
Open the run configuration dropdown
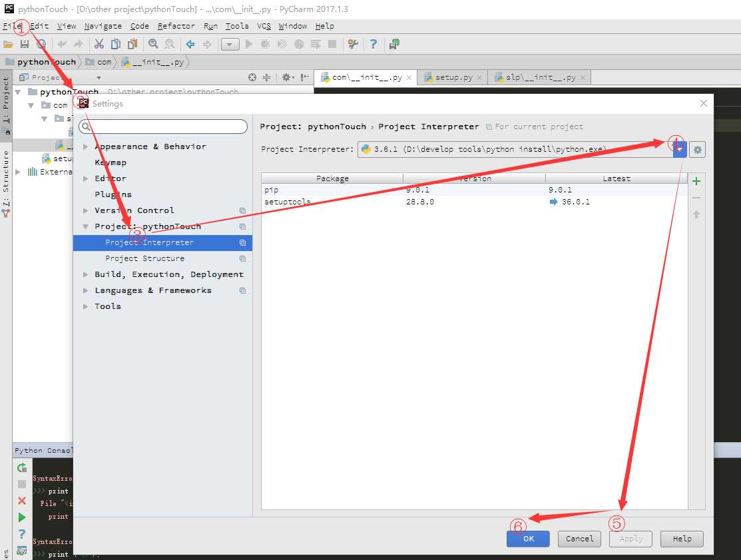[x=230, y=45]
